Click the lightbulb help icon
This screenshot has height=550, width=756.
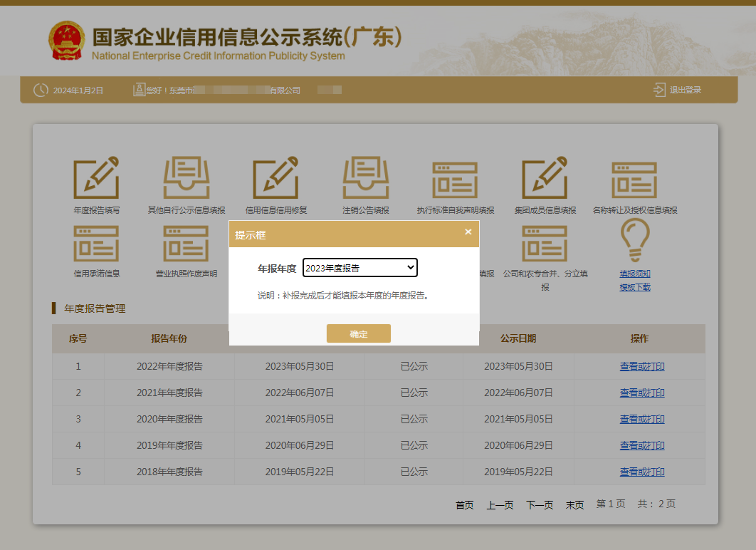point(635,240)
